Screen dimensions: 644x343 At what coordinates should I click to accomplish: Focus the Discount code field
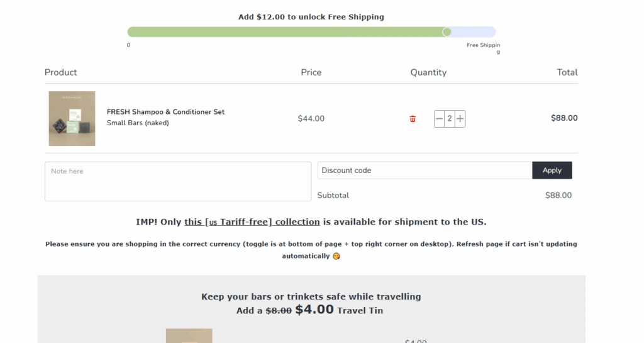coord(425,171)
